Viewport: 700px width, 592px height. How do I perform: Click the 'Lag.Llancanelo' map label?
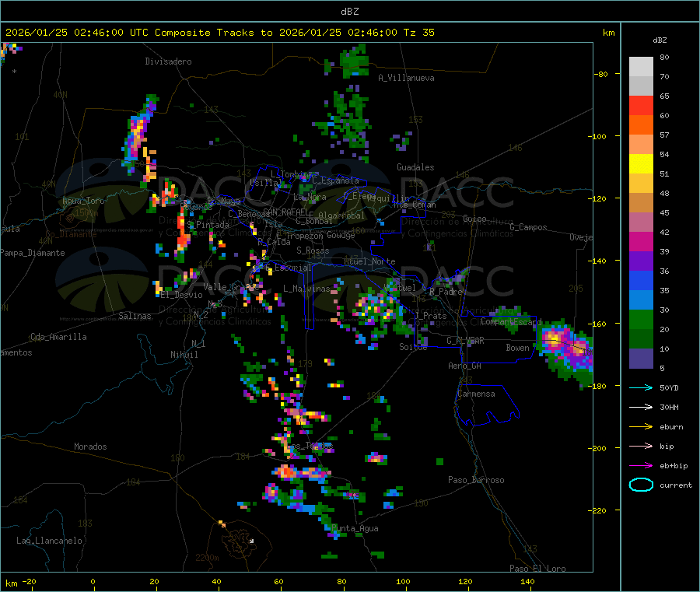pos(49,541)
